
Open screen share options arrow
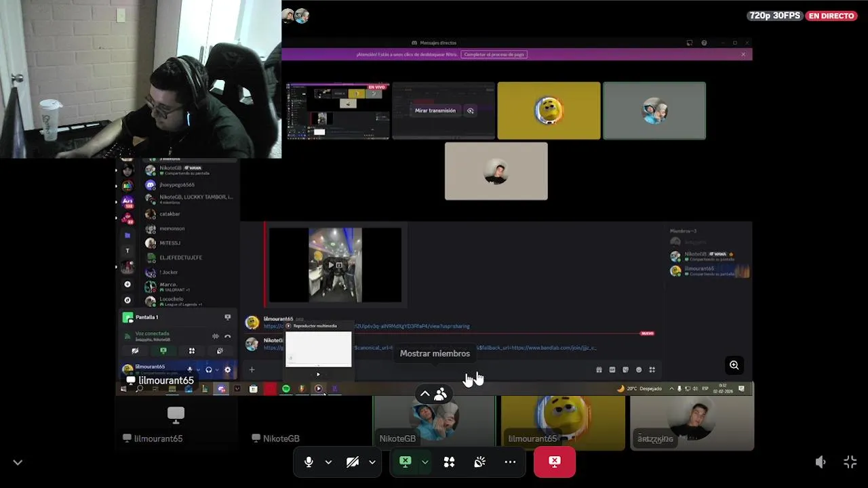pos(425,462)
